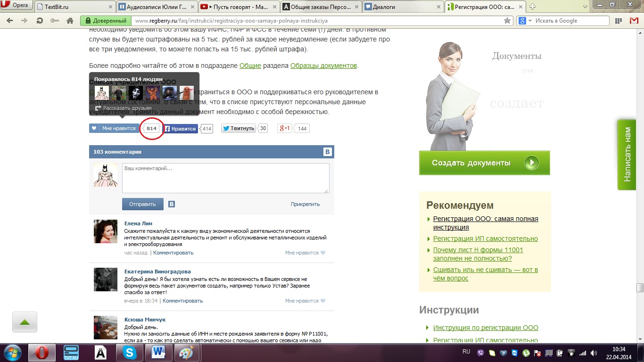Open Ксюша Минчук's profile name
The image size is (644, 362).
click(145, 320)
